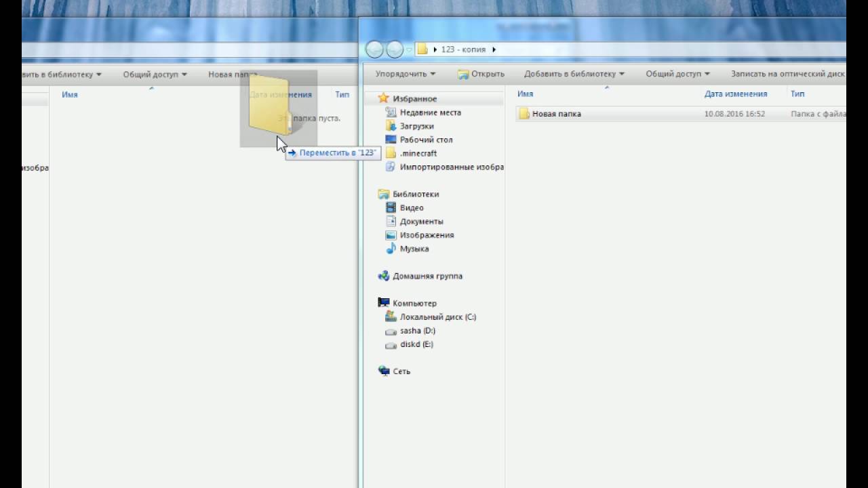Image resolution: width=868 pixels, height=488 pixels.
Task: Click the .minecraft folder icon
Action: (x=391, y=153)
